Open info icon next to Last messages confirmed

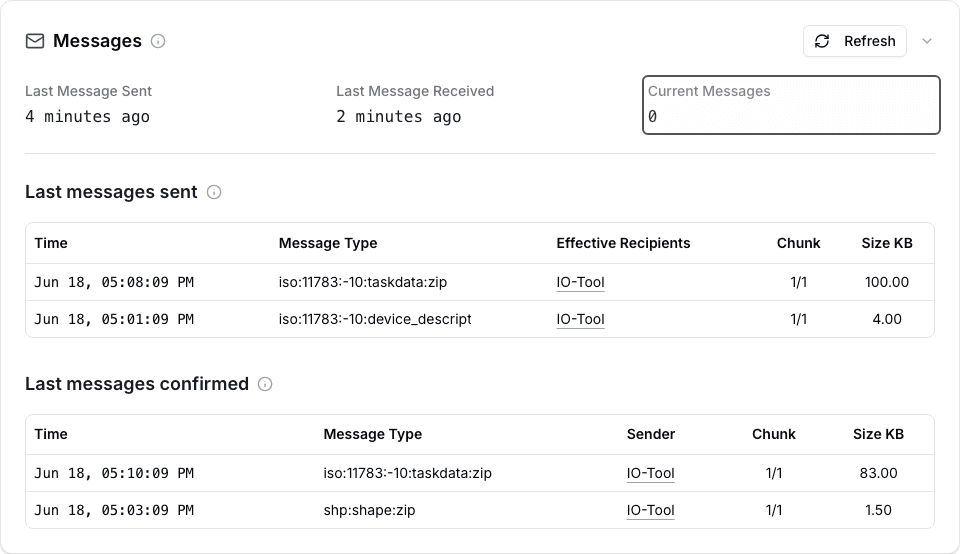264,384
